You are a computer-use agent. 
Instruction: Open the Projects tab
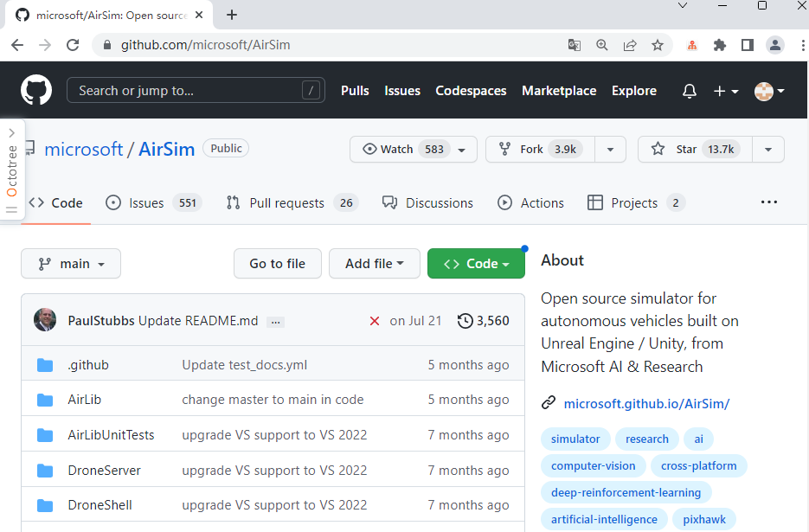(x=636, y=202)
